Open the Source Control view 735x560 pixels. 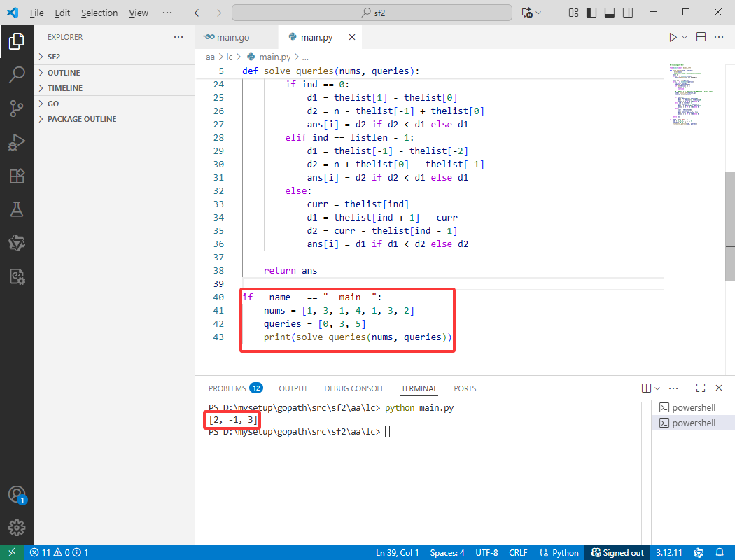[x=16, y=108]
